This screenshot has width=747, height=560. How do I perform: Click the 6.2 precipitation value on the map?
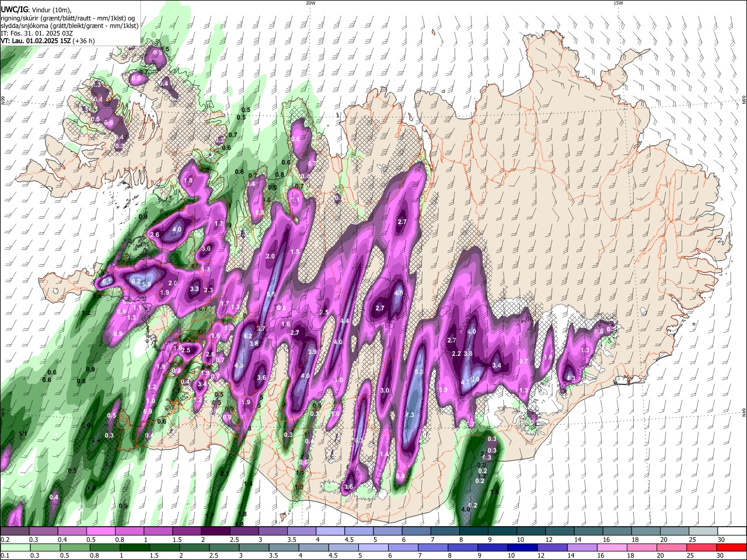tap(136, 281)
